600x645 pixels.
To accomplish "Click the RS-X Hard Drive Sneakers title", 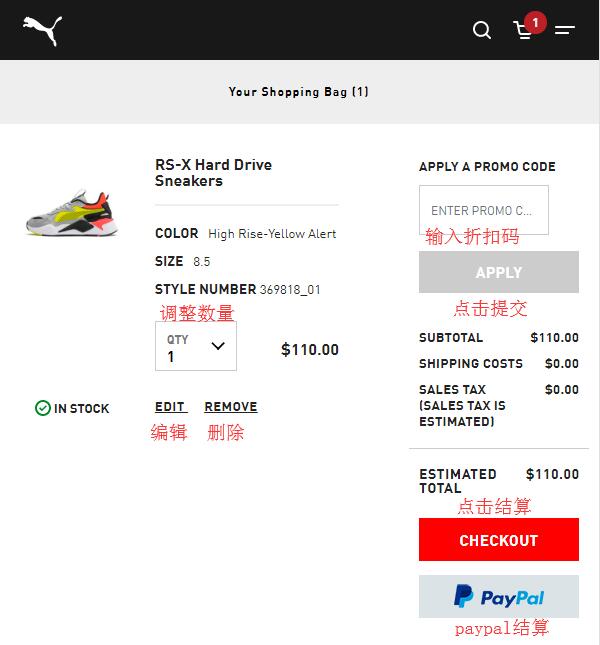I will [x=213, y=173].
